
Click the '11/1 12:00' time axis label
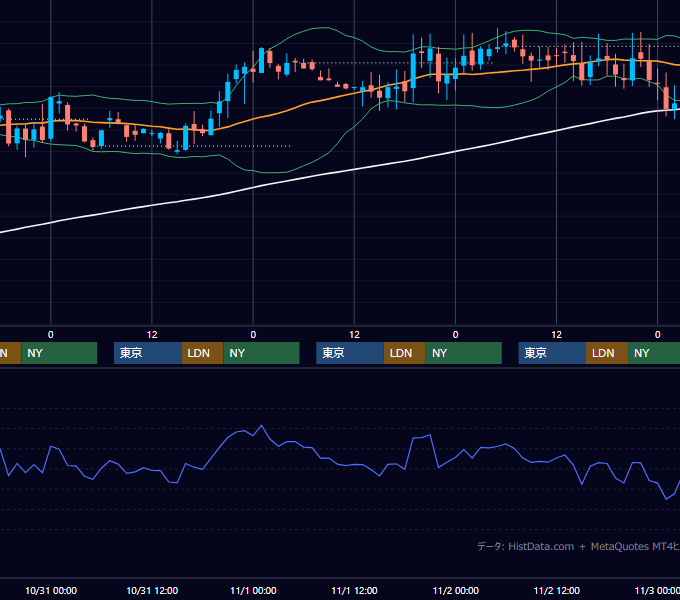(354, 590)
